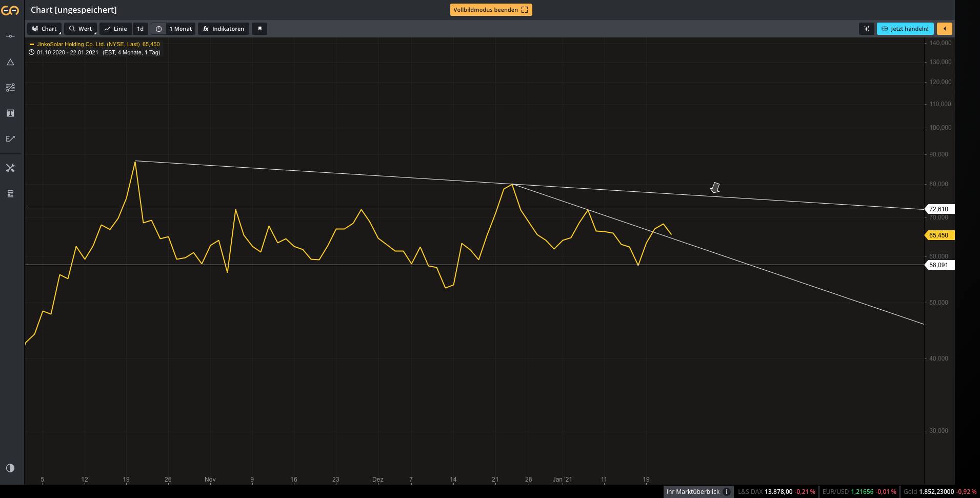Viewport: 980px width, 498px height.
Task: Click the 140,000 price axis label
Action: (941, 43)
